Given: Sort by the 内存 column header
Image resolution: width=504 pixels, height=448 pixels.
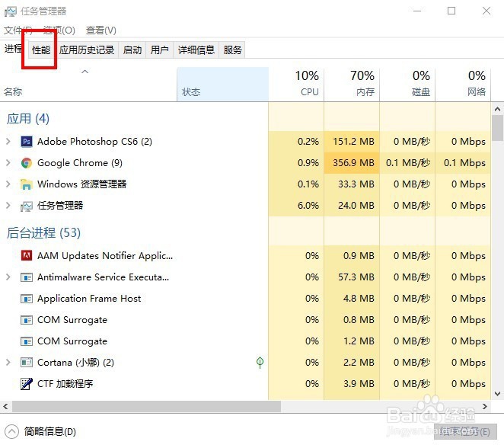Looking at the screenshot, I should [352, 85].
